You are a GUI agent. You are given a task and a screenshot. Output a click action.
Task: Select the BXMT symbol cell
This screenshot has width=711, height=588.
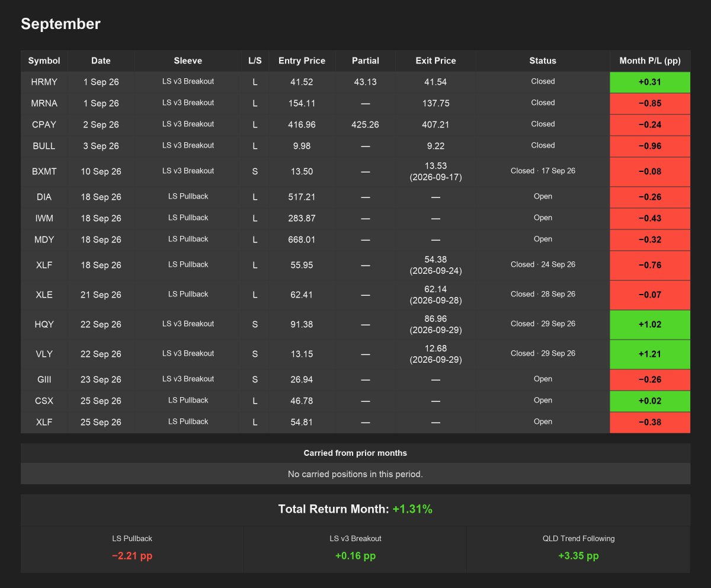pyautogui.click(x=44, y=171)
